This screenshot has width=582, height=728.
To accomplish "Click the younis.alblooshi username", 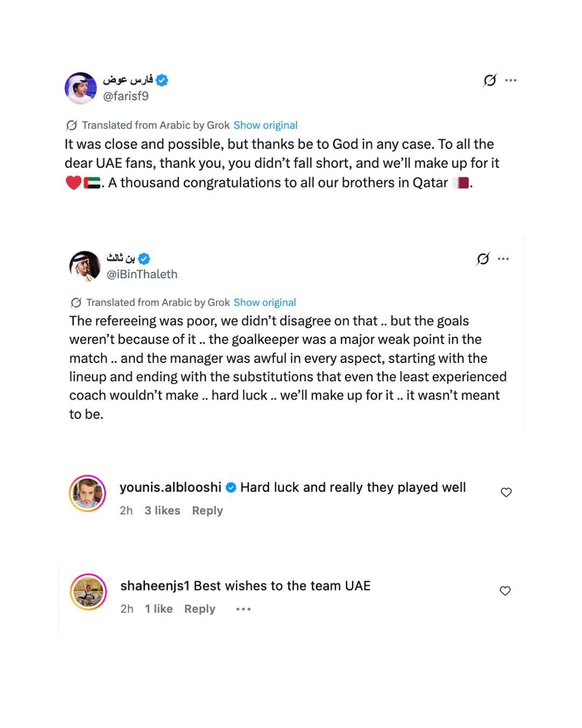I will 170,487.
